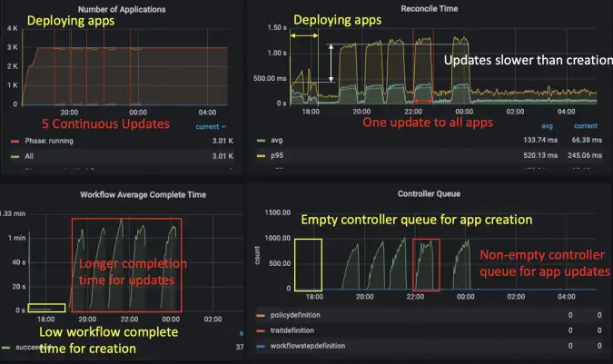
Task: Click the color swatch beside the 'All' legend entry
Action: 15,156
